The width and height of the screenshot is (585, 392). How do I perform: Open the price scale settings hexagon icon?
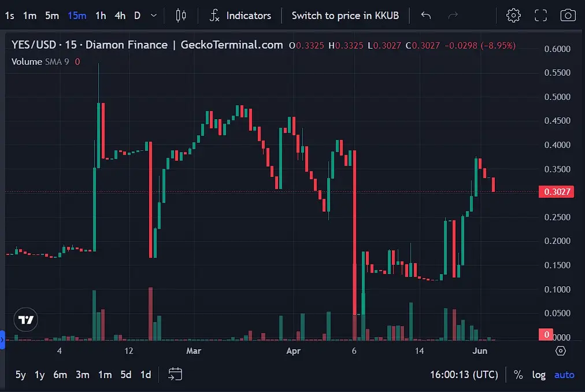(x=560, y=351)
